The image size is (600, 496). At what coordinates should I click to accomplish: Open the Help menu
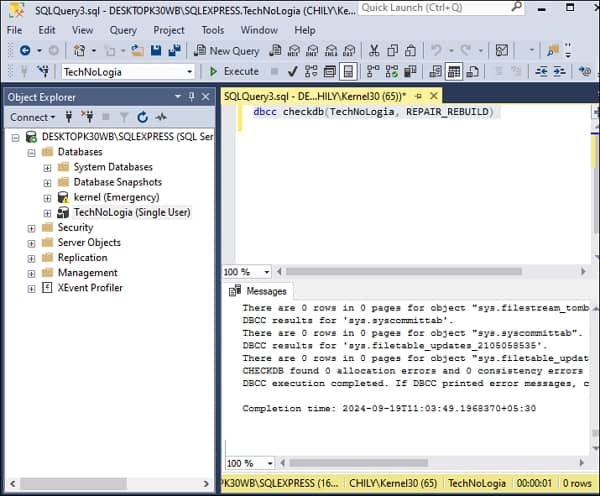305,30
